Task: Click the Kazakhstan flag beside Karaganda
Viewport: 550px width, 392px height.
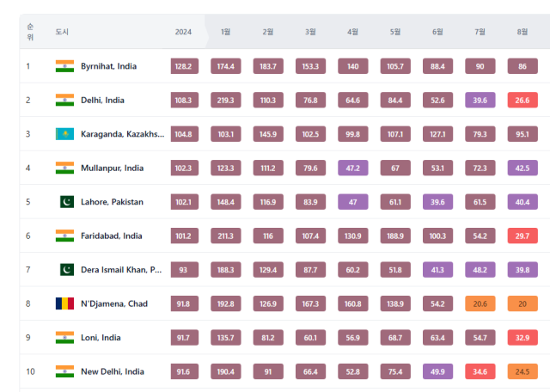Action: (x=64, y=134)
